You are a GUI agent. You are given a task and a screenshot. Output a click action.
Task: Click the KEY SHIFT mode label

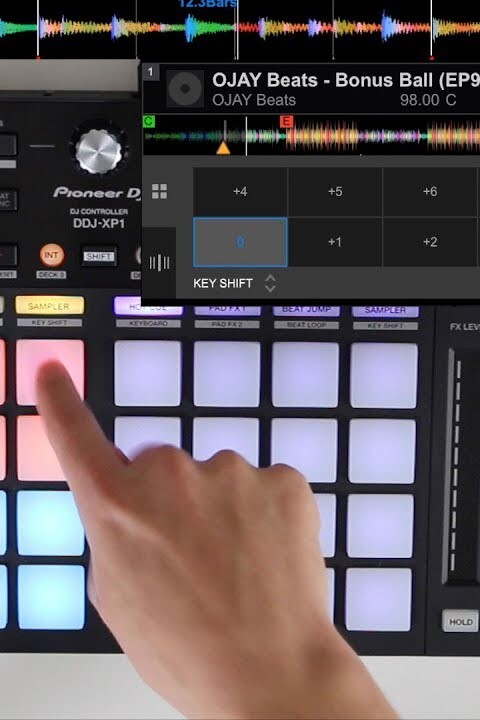click(x=223, y=283)
